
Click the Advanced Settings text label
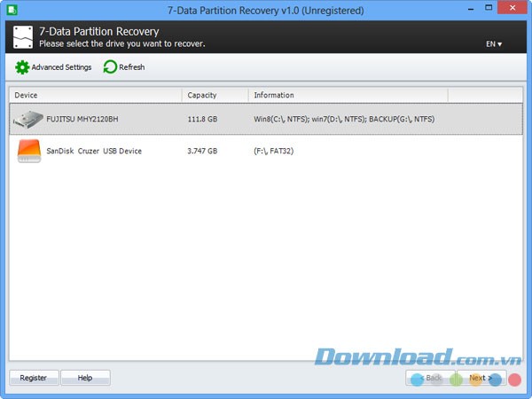click(61, 67)
